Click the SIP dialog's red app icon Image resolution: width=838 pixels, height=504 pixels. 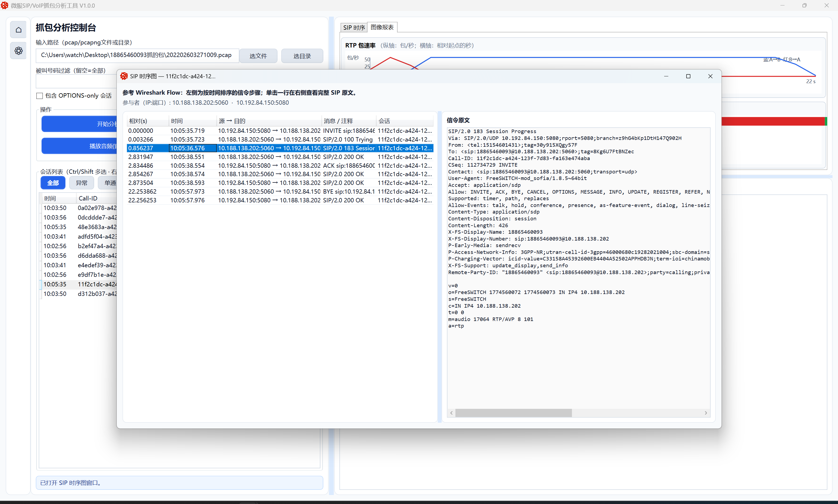click(124, 76)
